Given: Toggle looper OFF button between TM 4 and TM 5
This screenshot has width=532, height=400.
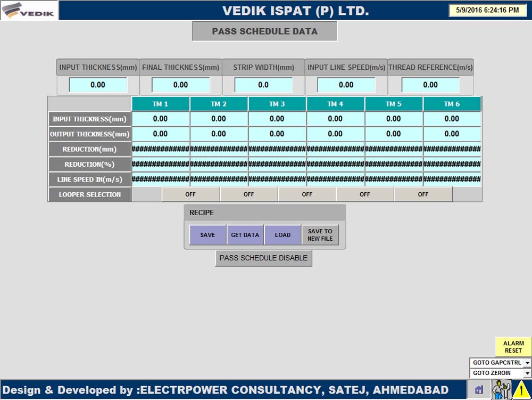Looking at the screenshot, I should click(x=365, y=194).
